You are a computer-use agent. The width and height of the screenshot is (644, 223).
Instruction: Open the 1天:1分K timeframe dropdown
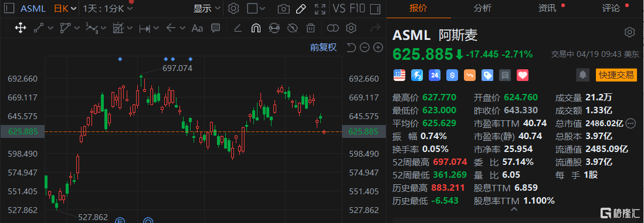pyautogui.click(x=107, y=8)
